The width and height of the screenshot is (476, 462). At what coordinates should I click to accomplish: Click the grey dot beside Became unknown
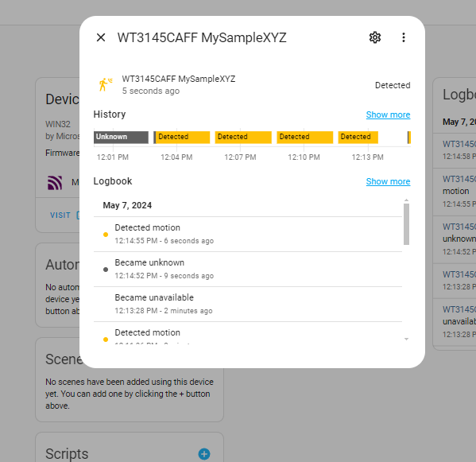click(106, 270)
